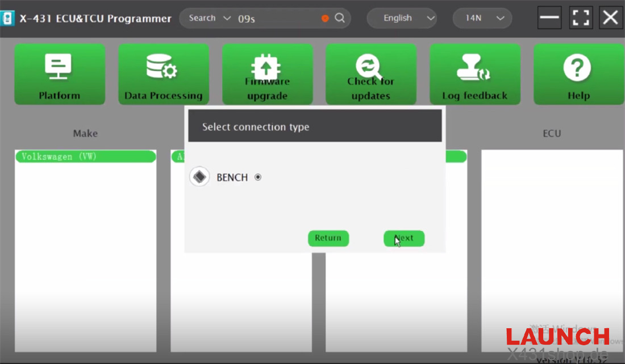Select Volkswagen (VW) in Make list

pyautogui.click(x=85, y=157)
